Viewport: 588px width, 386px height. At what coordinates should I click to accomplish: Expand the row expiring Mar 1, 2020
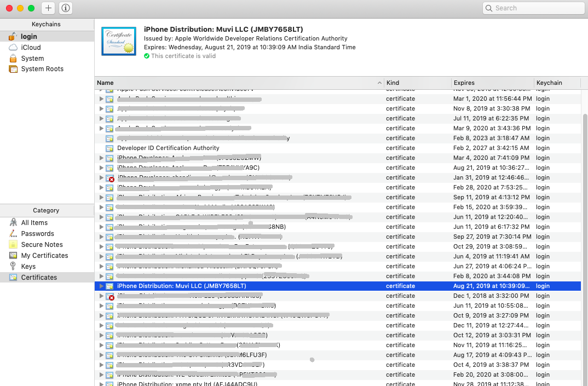[x=101, y=99]
